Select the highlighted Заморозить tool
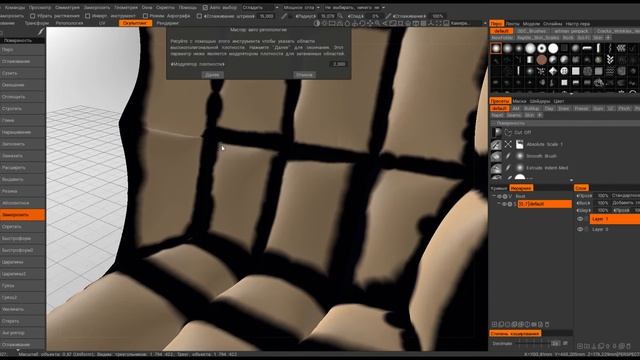The image size is (640, 360). [x=22, y=215]
